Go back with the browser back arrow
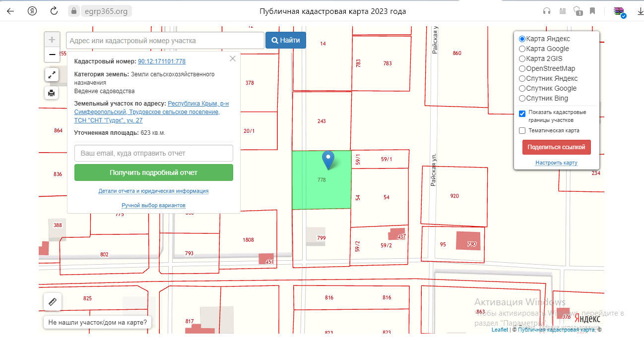This screenshot has width=644, height=340. point(10,11)
